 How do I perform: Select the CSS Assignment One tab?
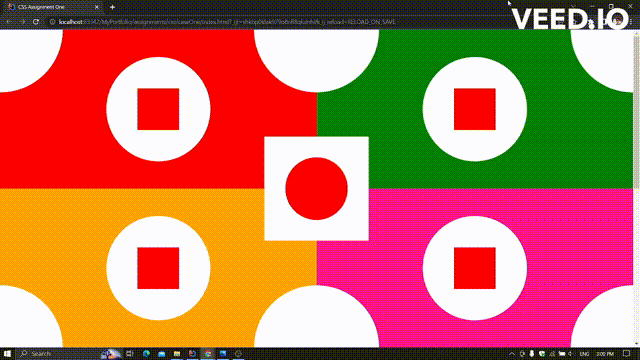[x=52, y=7]
